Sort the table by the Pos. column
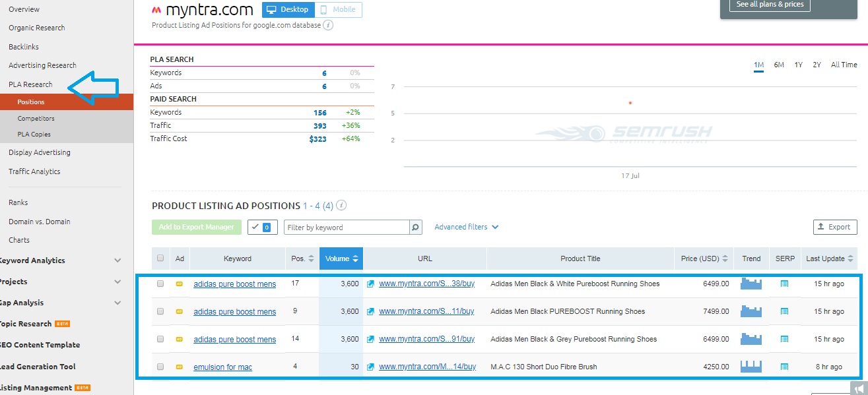The image size is (868, 395). click(x=303, y=258)
